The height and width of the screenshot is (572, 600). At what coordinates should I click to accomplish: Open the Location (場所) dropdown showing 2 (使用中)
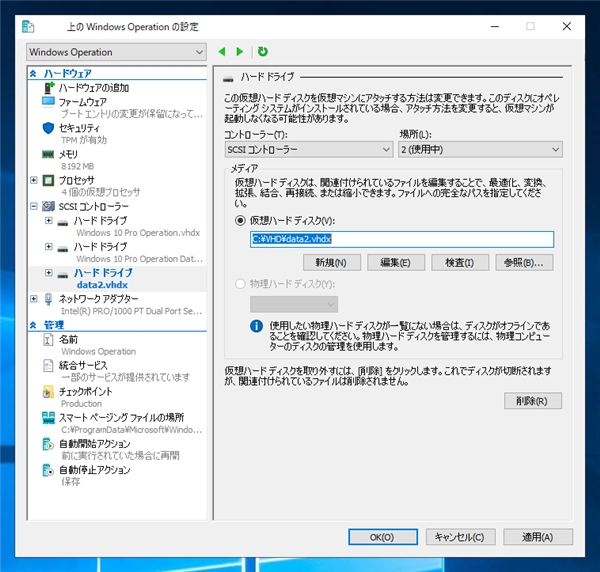(480, 150)
